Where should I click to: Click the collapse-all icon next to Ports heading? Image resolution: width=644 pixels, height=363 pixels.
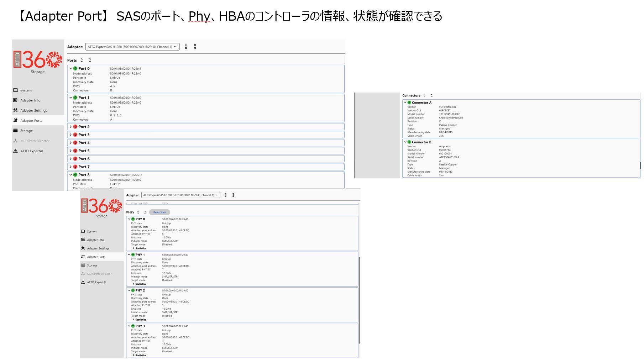[x=90, y=60]
